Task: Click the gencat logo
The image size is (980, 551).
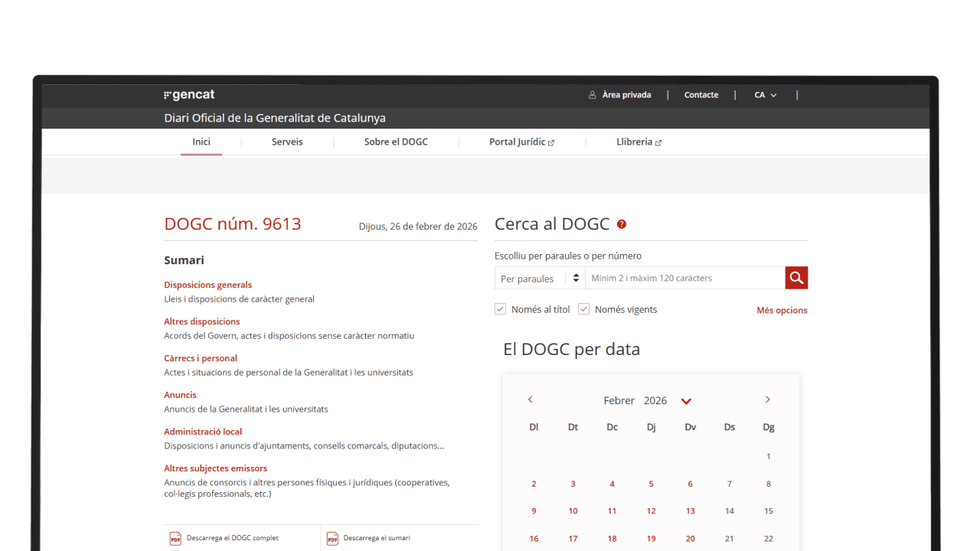Action: pos(189,95)
